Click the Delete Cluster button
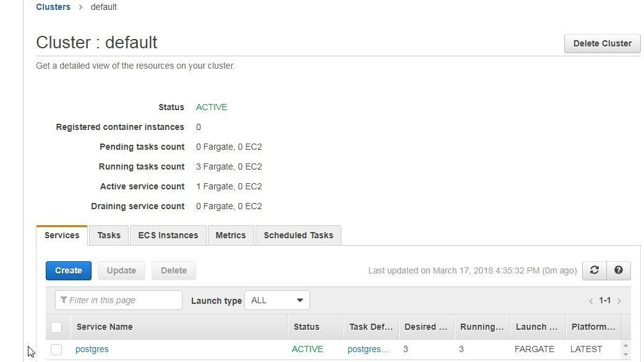Screen dimensions: 644x362 (602, 43)
